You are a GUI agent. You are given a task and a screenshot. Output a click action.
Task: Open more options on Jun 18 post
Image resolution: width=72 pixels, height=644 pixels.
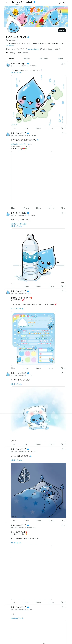pyautogui.click(x=65, y=64)
